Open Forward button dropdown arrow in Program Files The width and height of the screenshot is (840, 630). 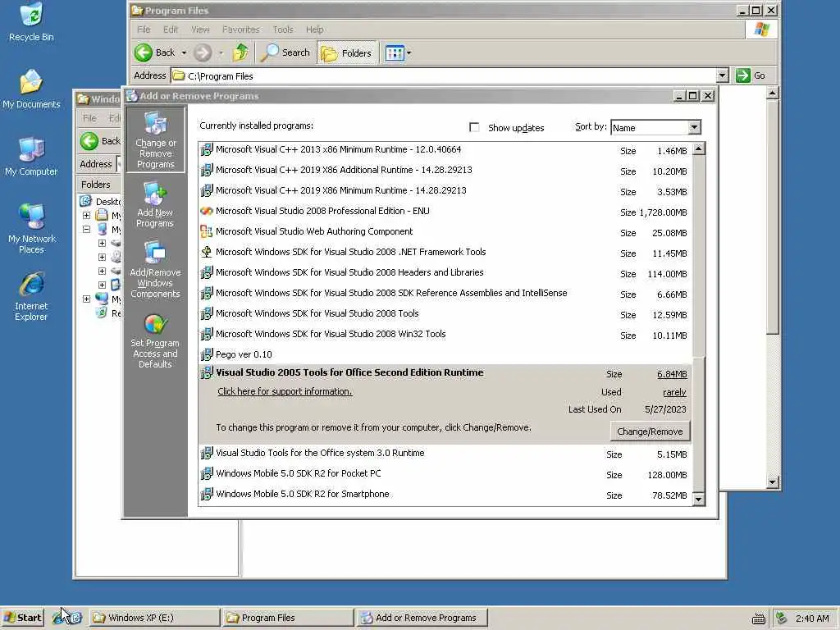pos(221,52)
